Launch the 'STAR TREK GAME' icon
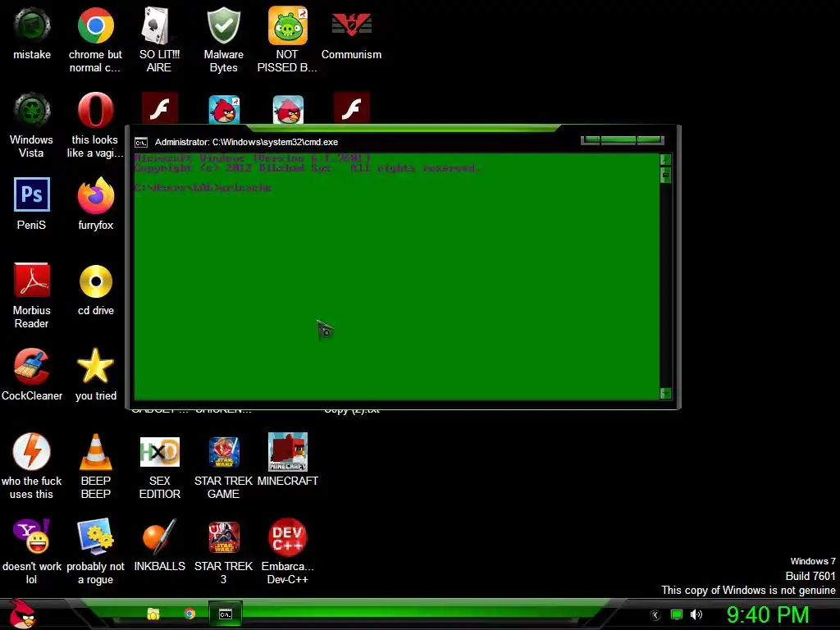The height and width of the screenshot is (630, 840). 223,452
